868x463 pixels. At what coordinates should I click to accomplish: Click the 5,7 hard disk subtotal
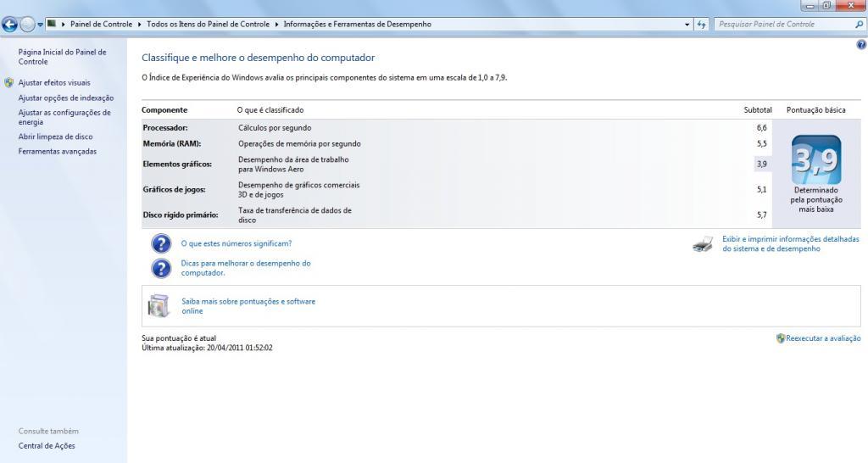click(762, 215)
